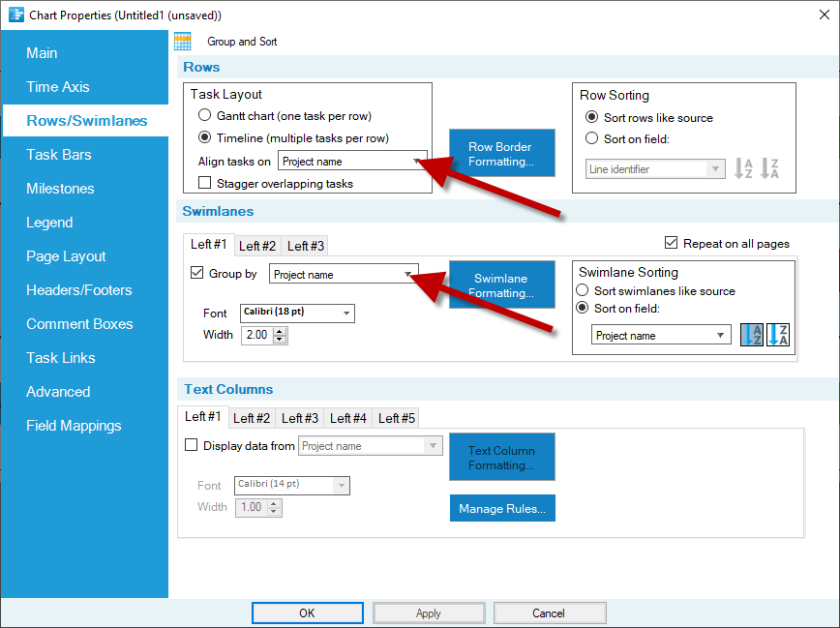Sort swimlanes ascending A to Z
The width and height of the screenshot is (840, 628).
coord(752,335)
